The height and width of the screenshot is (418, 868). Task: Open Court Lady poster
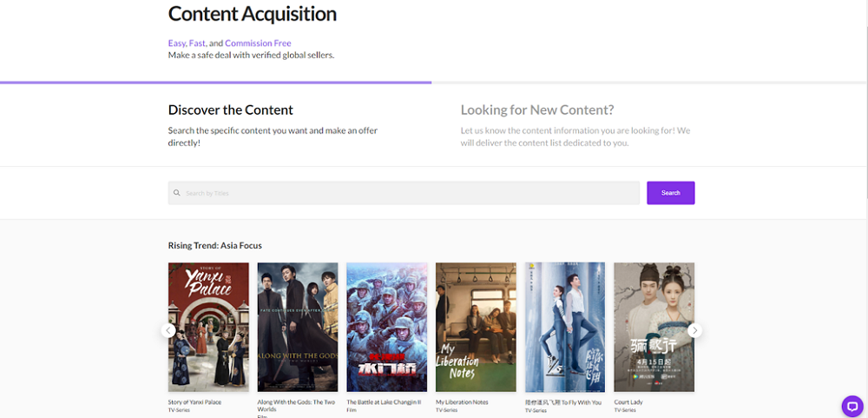point(654,327)
